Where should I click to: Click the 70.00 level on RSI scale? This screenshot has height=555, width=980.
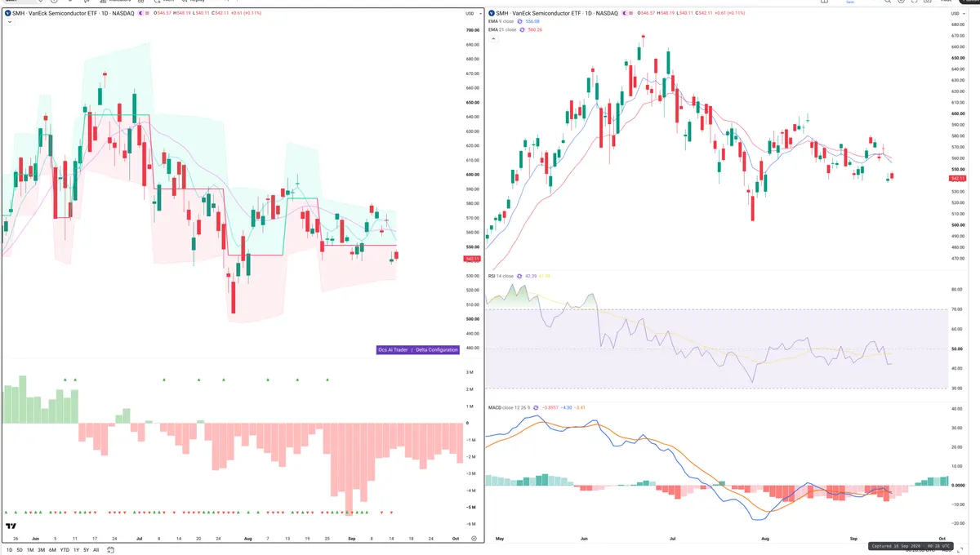(959, 309)
